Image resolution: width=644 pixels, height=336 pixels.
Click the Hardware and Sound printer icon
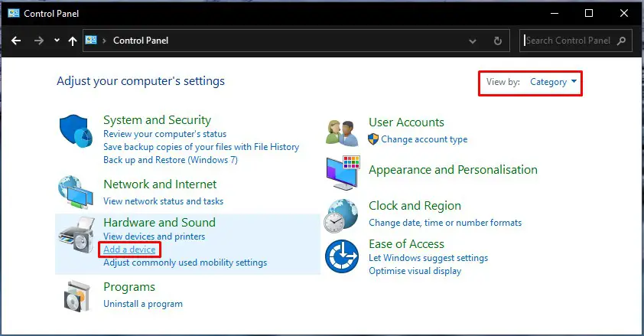coord(76,235)
